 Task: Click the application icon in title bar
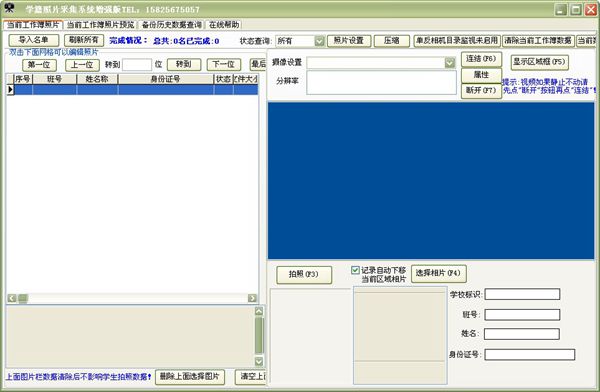coord(9,8)
